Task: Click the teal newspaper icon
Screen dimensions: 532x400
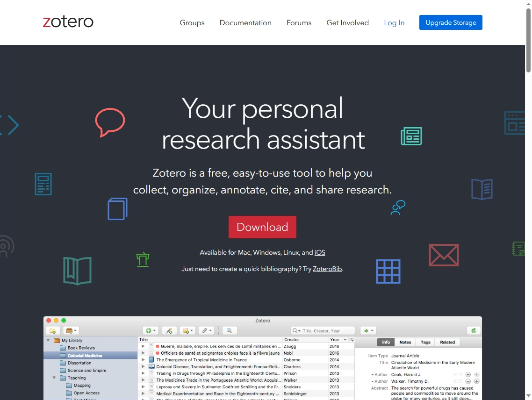Action: tap(411, 136)
